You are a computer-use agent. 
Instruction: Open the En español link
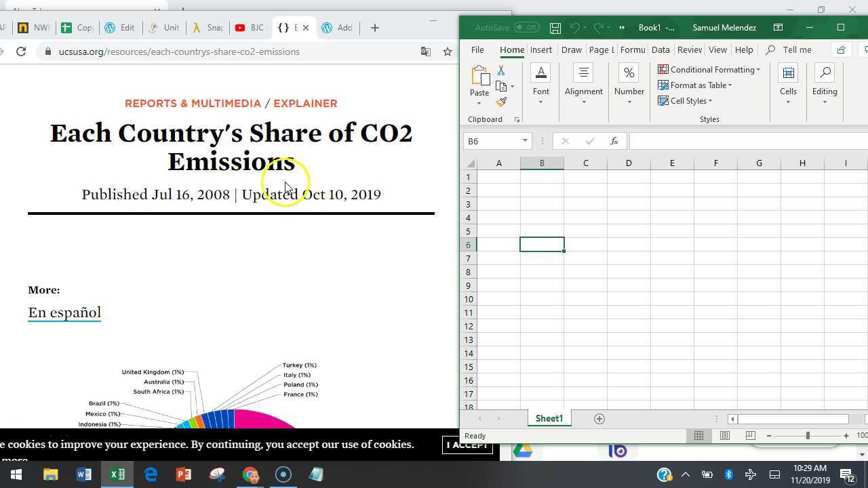pyautogui.click(x=64, y=312)
